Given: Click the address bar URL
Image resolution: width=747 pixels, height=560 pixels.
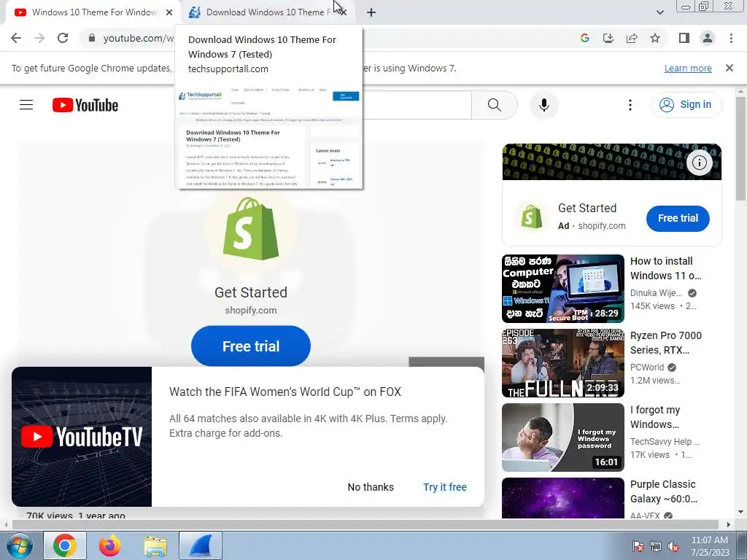Looking at the screenshot, I should click(x=138, y=38).
